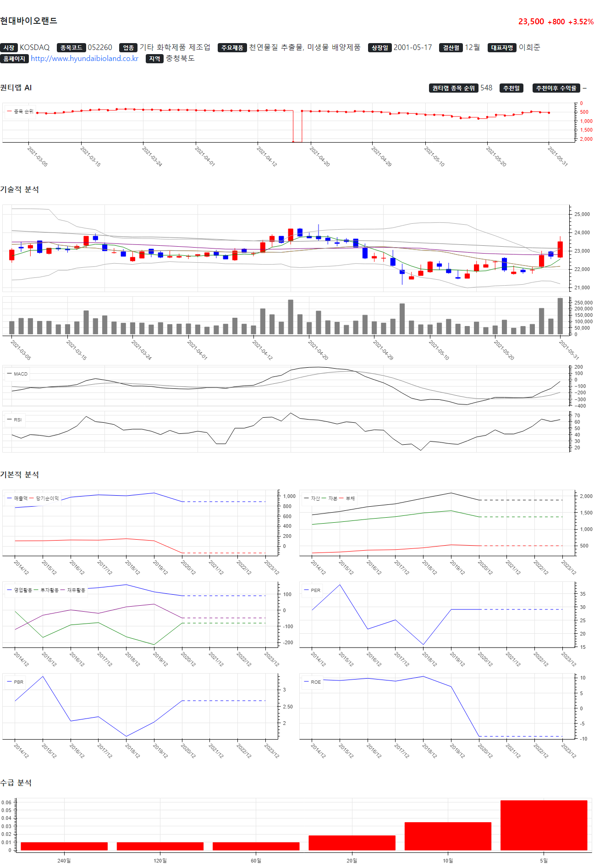Toggle the 당기순이익 legend entry
Image resolution: width=594 pixels, height=868 pixels.
pos(44,498)
